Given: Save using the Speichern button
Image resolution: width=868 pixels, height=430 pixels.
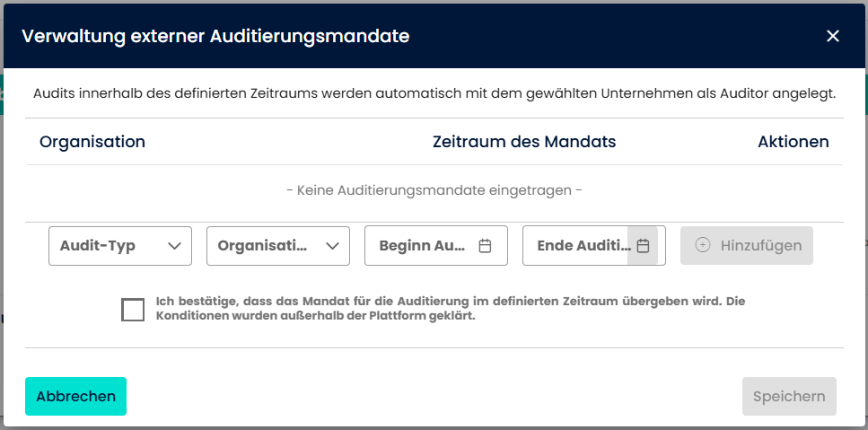Looking at the screenshot, I should [789, 397].
